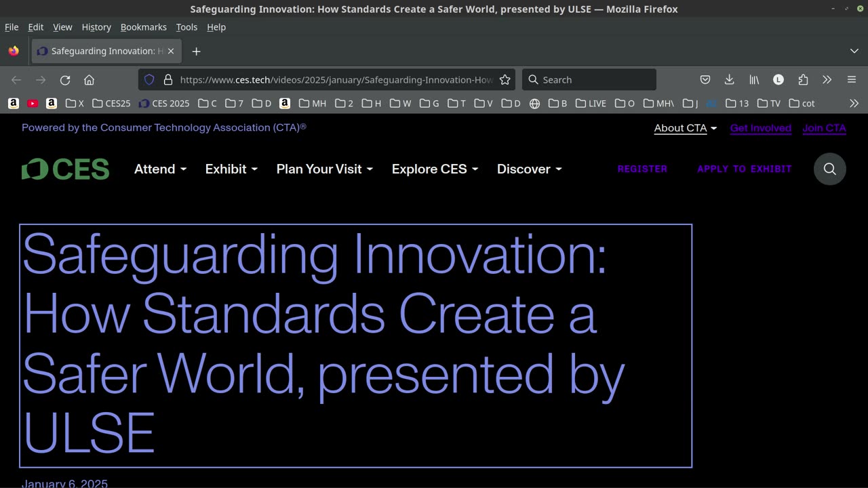Open the View menu
The image size is (868, 488).
point(62,27)
